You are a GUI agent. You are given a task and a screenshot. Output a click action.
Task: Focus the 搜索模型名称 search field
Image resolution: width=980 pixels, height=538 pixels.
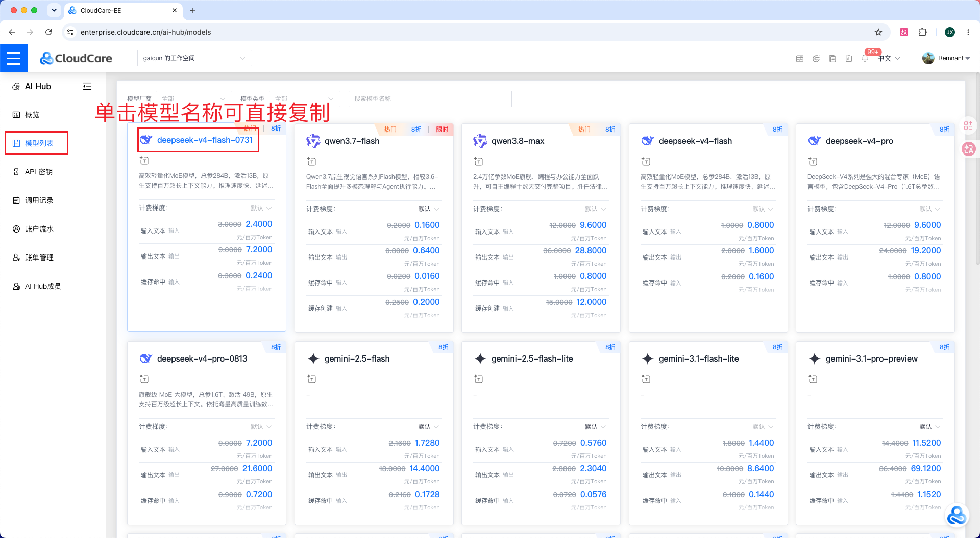430,99
